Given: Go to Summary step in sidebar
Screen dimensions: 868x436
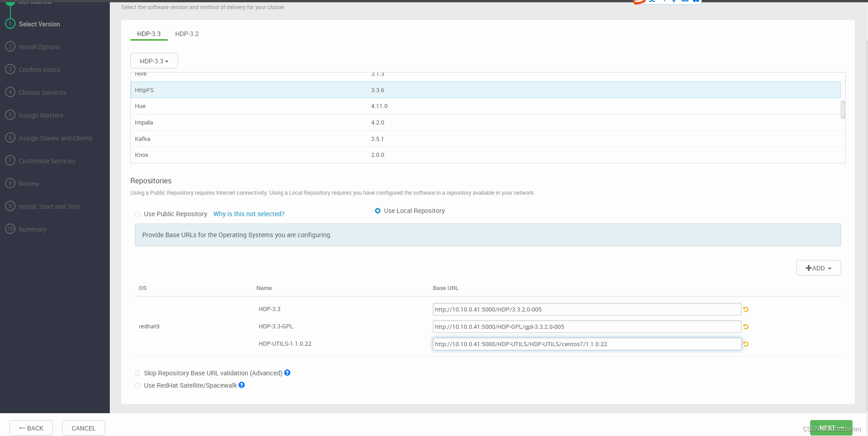Looking at the screenshot, I should (x=32, y=229).
